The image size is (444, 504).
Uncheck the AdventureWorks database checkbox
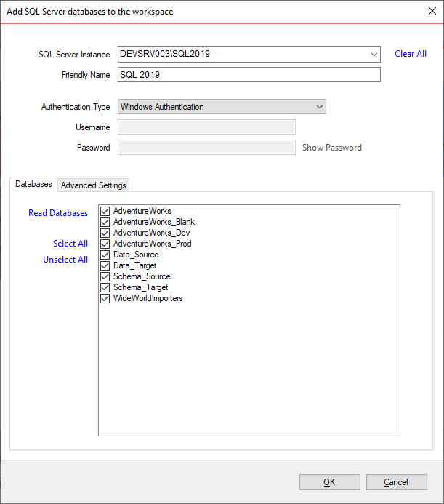(x=105, y=211)
